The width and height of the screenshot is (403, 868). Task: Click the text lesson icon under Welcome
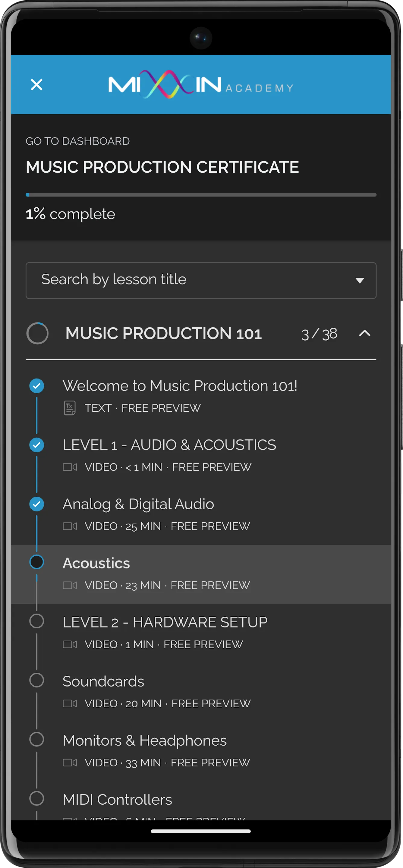[70, 408]
